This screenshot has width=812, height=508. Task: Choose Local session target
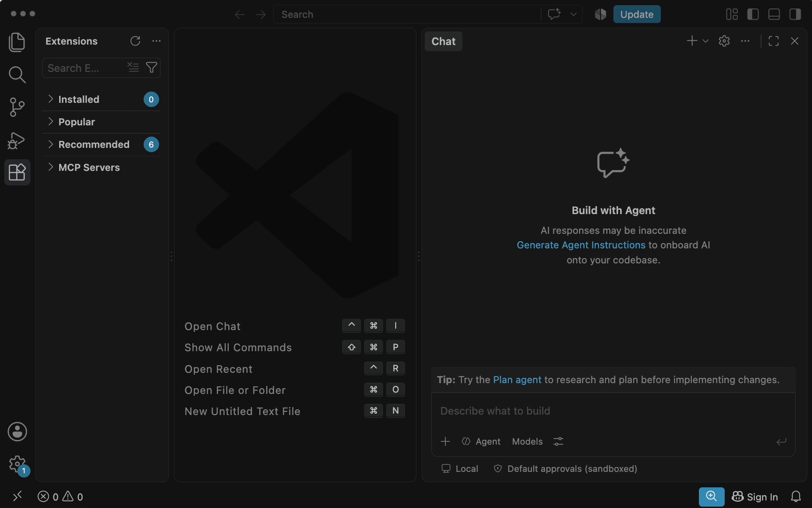460,469
